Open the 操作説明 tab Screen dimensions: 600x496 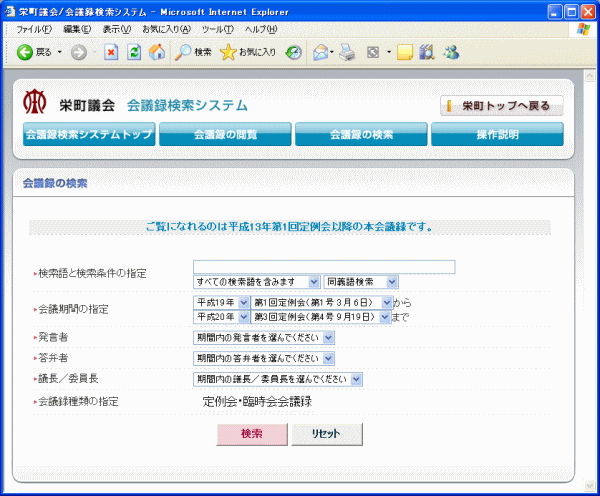pos(497,134)
